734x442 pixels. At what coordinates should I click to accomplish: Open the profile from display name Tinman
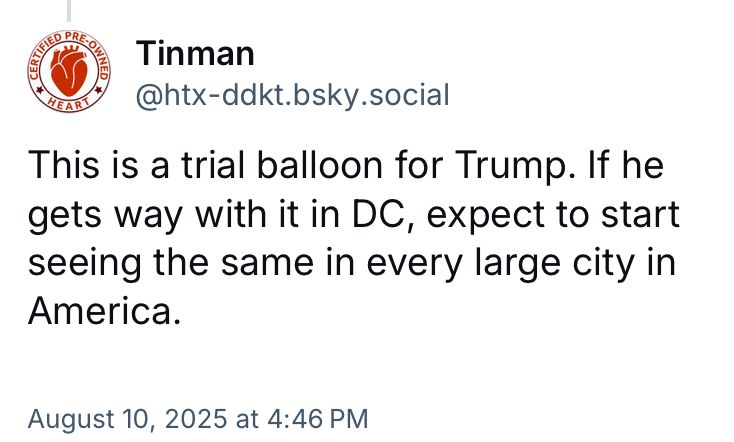(x=195, y=53)
